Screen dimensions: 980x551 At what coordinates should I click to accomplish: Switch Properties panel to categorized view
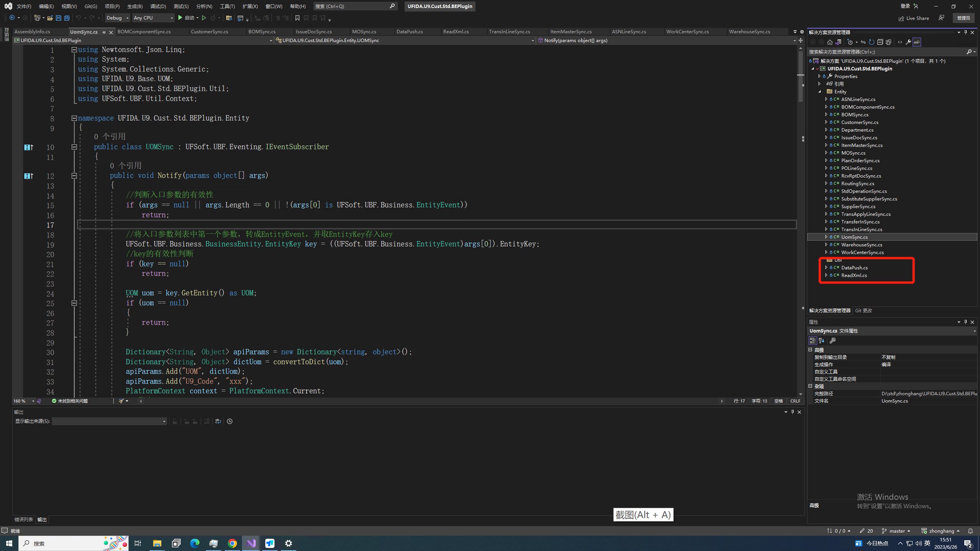click(x=812, y=341)
